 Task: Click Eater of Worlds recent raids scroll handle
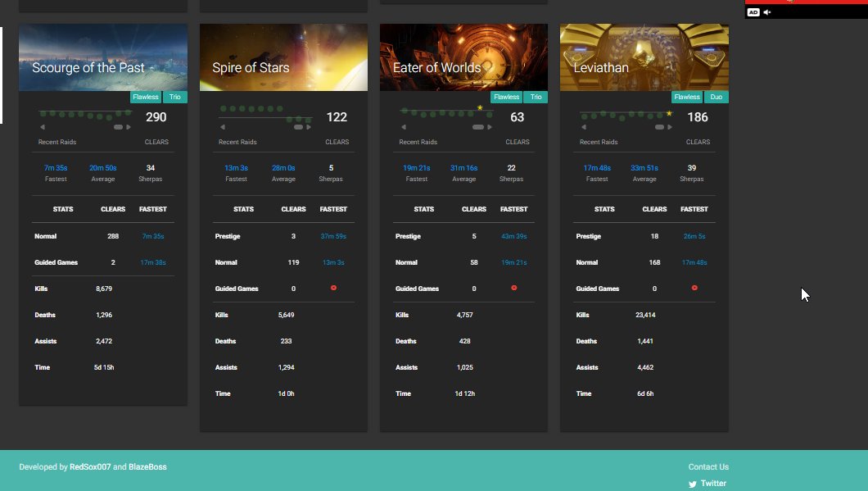click(x=477, y=127)
